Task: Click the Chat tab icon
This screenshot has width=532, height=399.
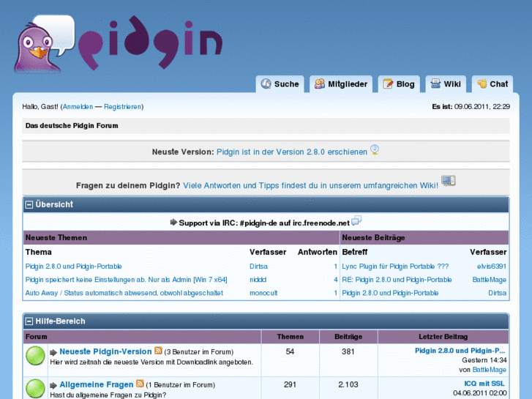Action: 482,83
